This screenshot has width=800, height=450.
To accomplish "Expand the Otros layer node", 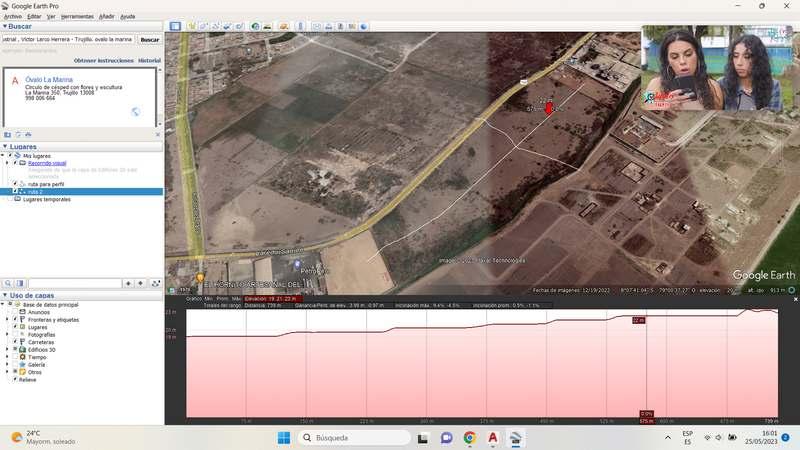I will tap(8, 372).
